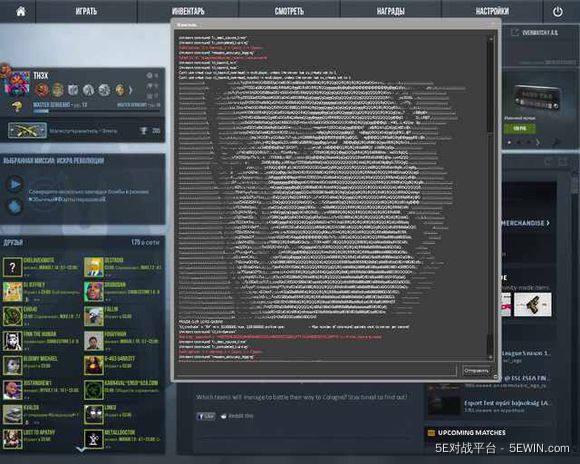Click the Master Guardian Elite rank badge
This screenshot has width=580, height=464.
27,131
